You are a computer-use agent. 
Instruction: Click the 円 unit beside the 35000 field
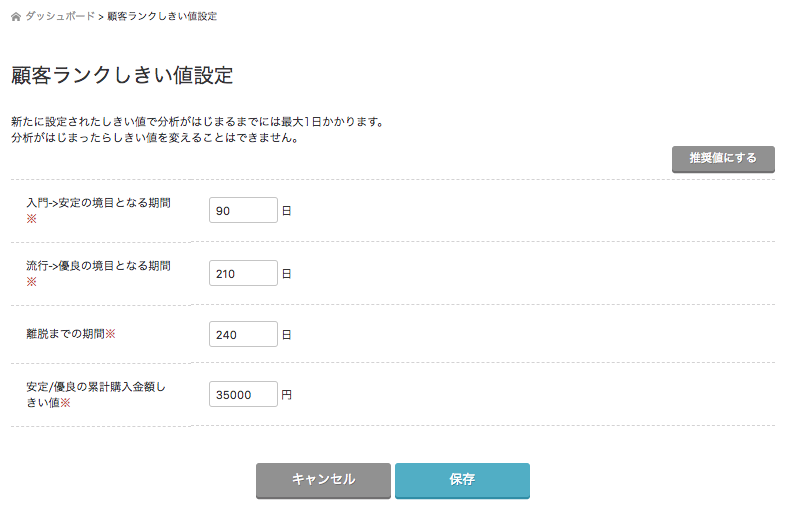click(286, 394)
